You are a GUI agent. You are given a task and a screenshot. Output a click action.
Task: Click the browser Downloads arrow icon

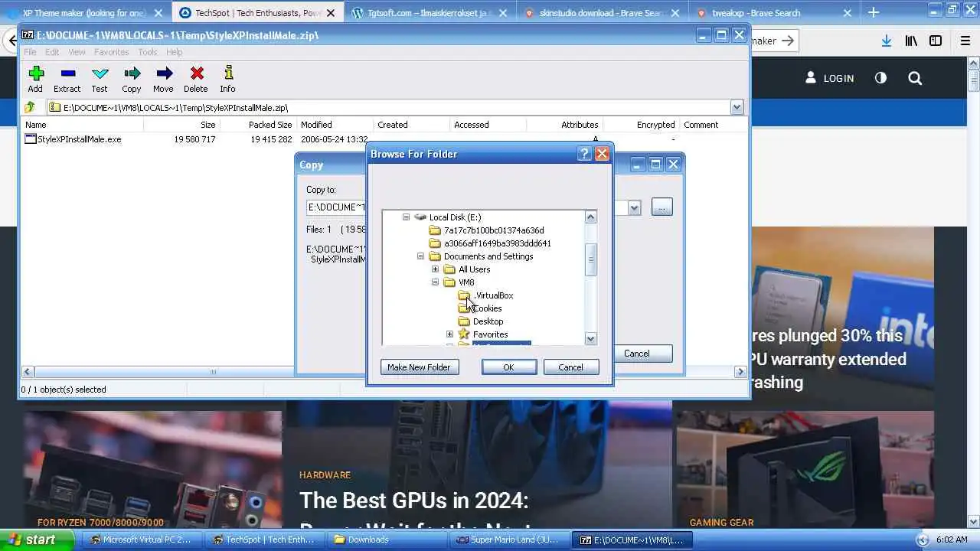886,41
